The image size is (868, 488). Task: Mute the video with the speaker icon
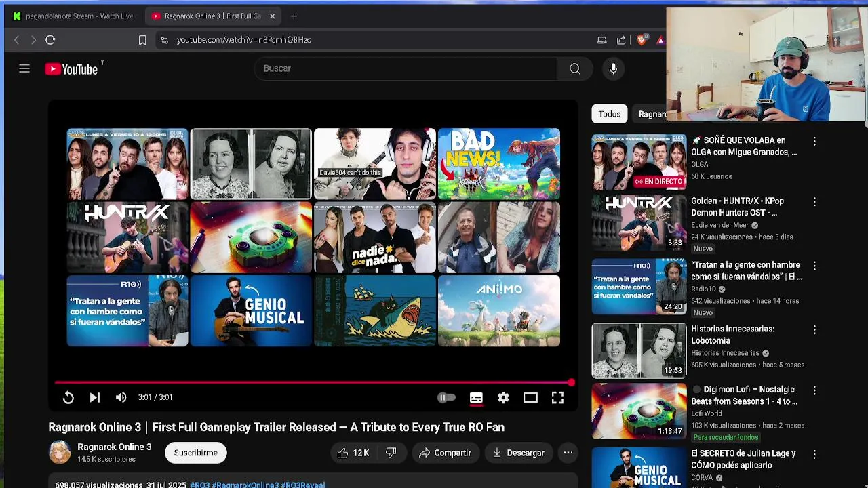[121, 398]
